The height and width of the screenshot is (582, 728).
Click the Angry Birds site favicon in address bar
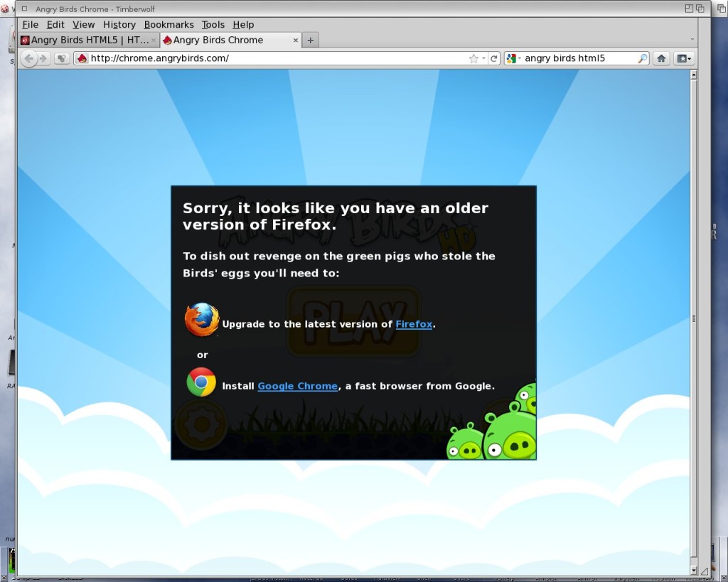[x=82, y=58]
